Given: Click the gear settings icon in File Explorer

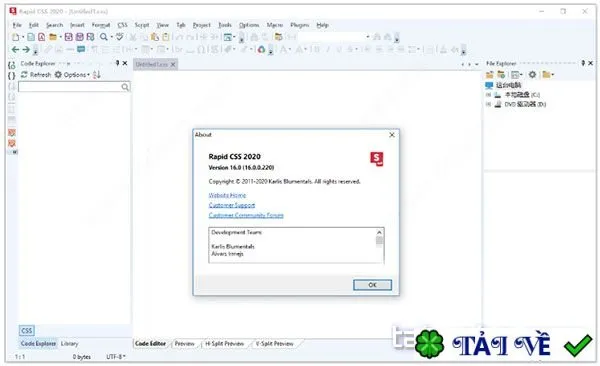Looking at the screenshot, I should click(x=532, y=74).
